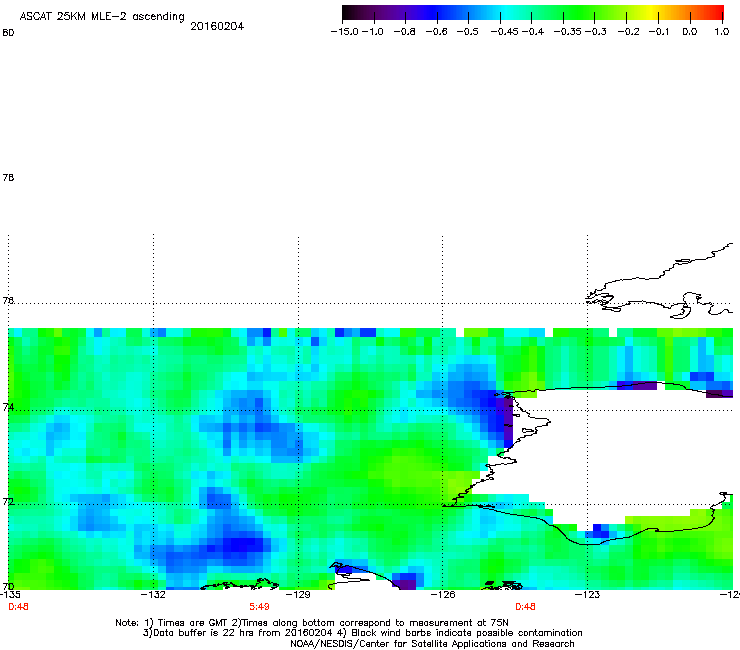Click the -0.5 color scale label

click(x=468, y=32)
